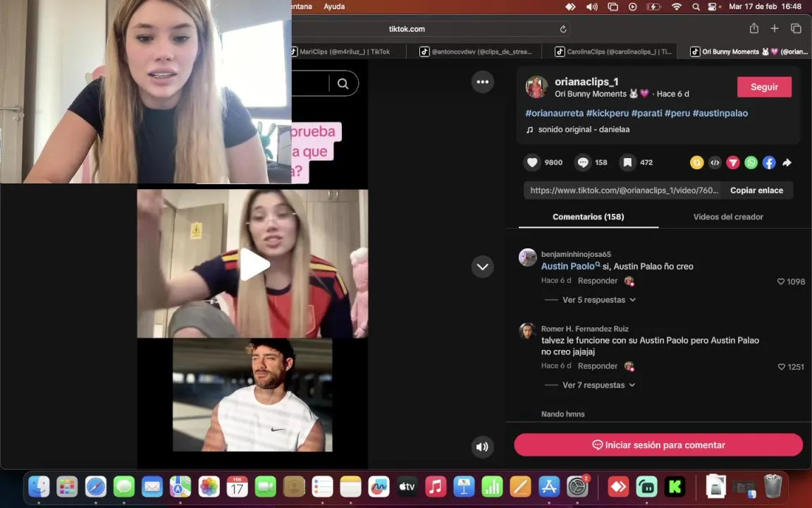
Task: Open System Settings from the Dock
Action: tap(577, 486)
